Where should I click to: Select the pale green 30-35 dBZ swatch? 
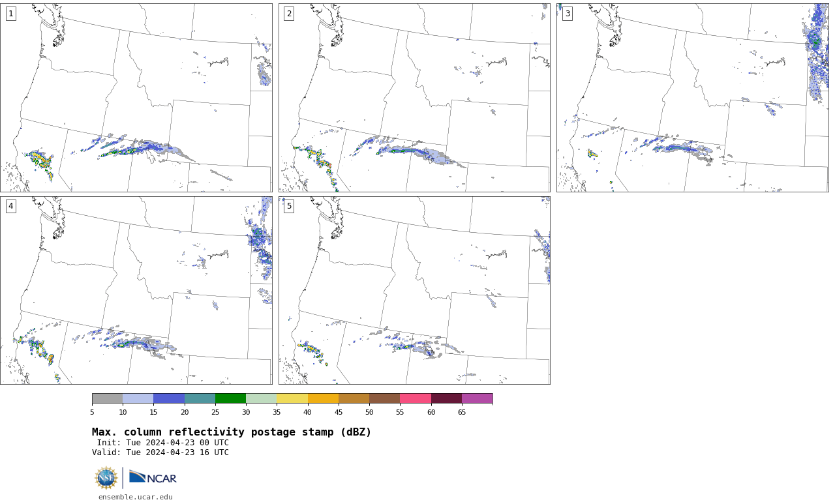click(261, 398)
